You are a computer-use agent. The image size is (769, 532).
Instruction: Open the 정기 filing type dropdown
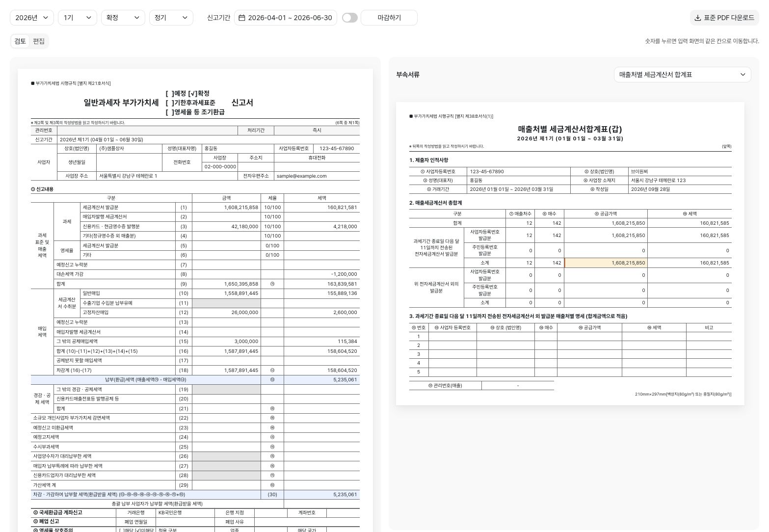point(171,18)
